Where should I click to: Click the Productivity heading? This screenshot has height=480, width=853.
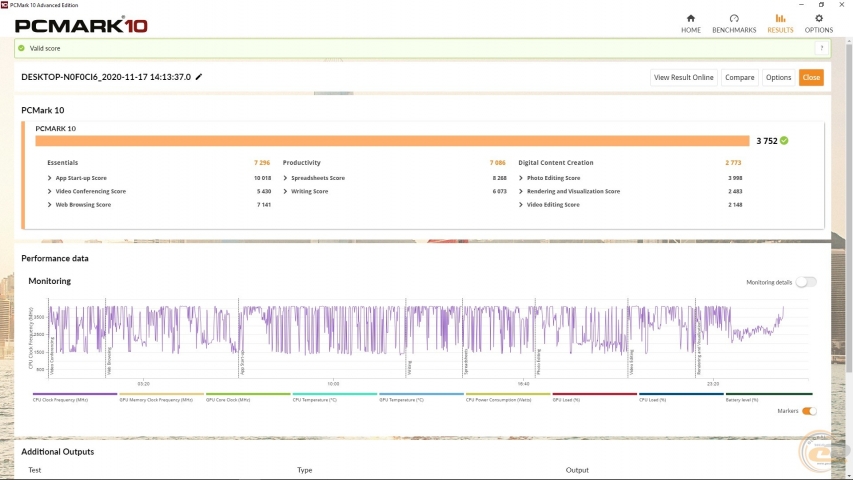[301, 163]
